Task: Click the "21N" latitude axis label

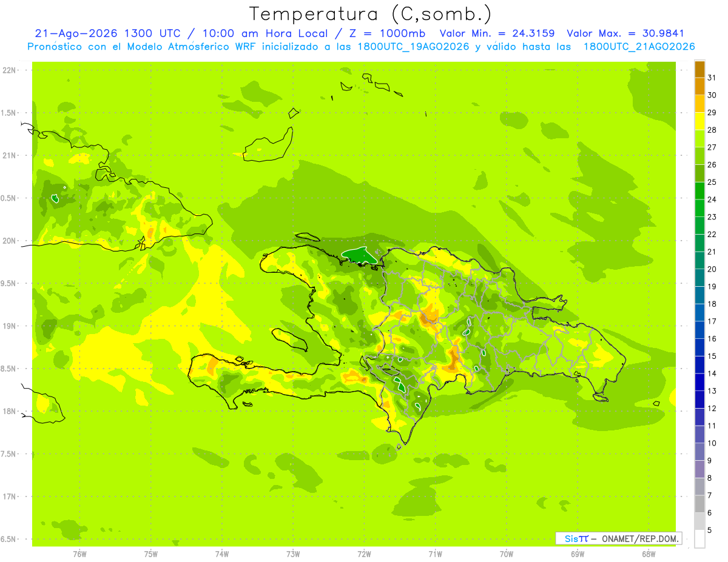Action: click(10, 155)
